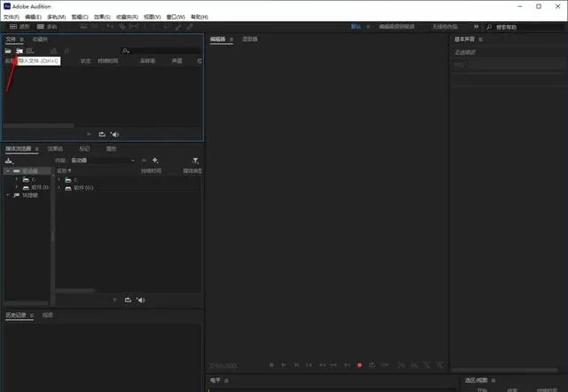Image resolution: width=568 pixels, height=392 pixels.
Task: Click the filter funnel icon in Media Browser
Action: [x=195, y=161]
